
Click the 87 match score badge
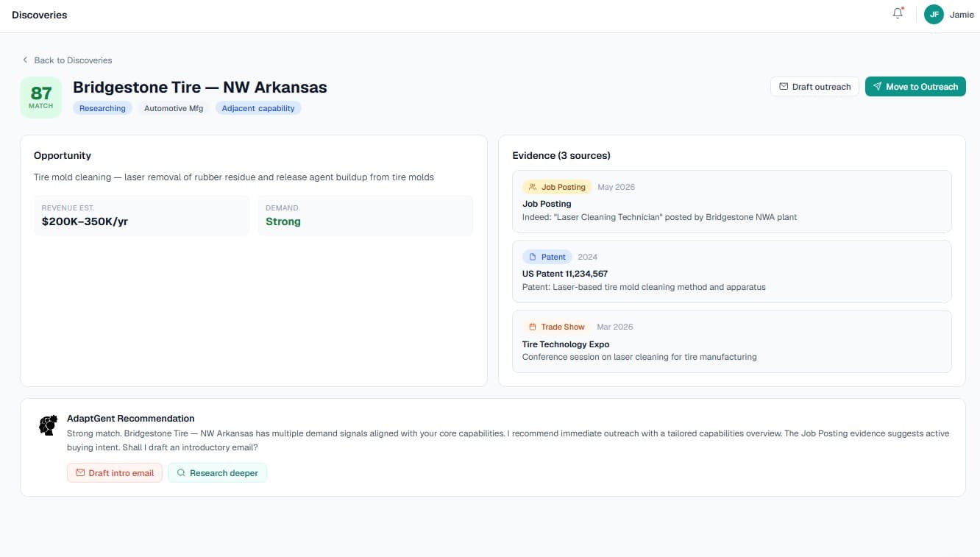41,97
